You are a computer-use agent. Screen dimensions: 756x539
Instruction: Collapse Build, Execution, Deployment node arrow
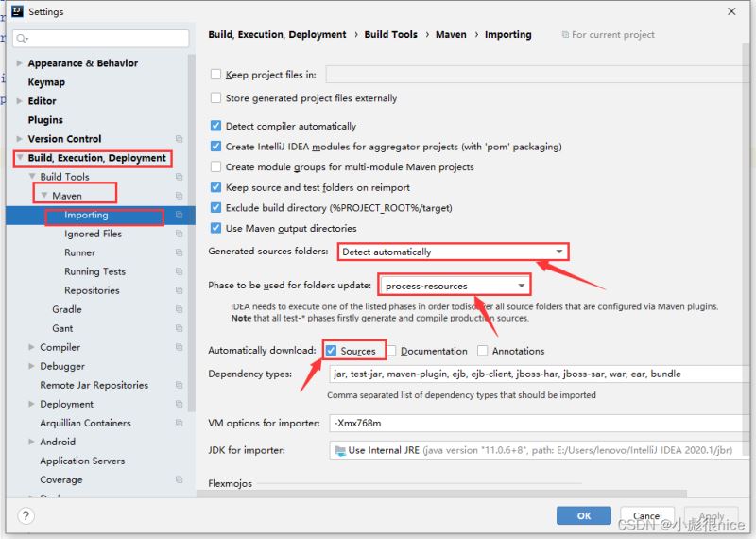point(20,157)
